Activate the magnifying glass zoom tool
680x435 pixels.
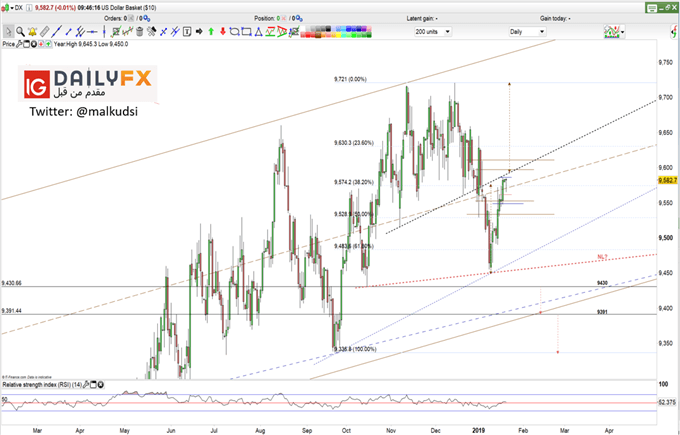(x=20, y=32)
